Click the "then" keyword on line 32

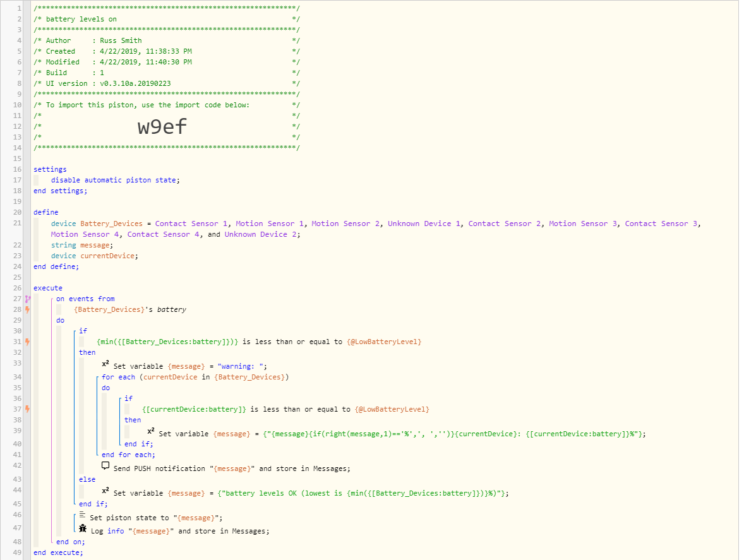click(87, 353)
